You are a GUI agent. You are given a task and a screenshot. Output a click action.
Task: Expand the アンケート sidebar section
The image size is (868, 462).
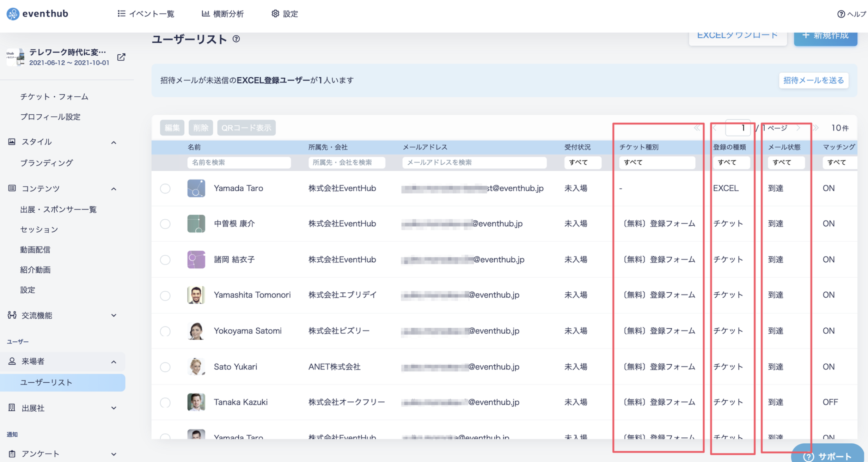(114, 454)
